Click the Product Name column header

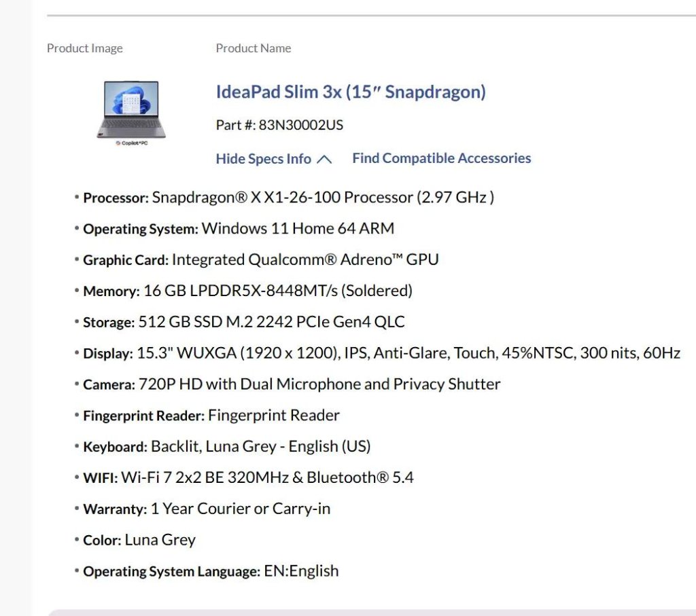click(254, 48)
